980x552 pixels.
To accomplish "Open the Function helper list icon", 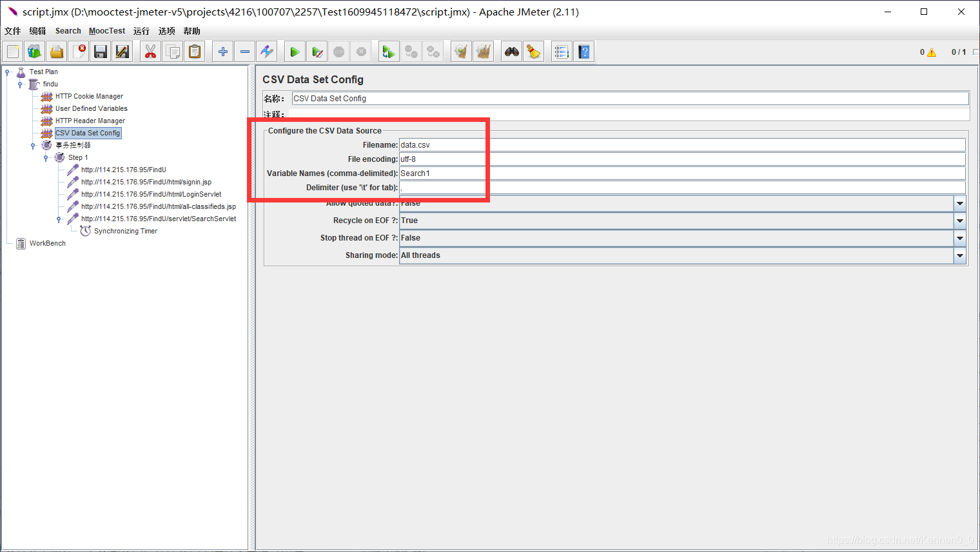I will tap(562, 52).
